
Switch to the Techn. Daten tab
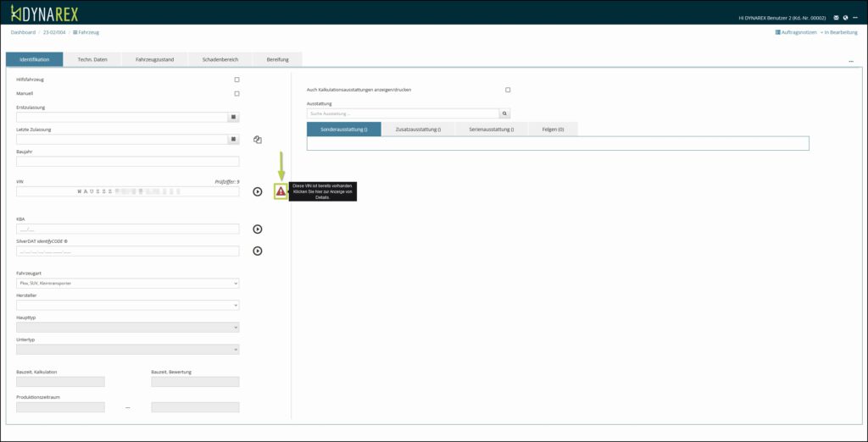(x=92, y=59)
